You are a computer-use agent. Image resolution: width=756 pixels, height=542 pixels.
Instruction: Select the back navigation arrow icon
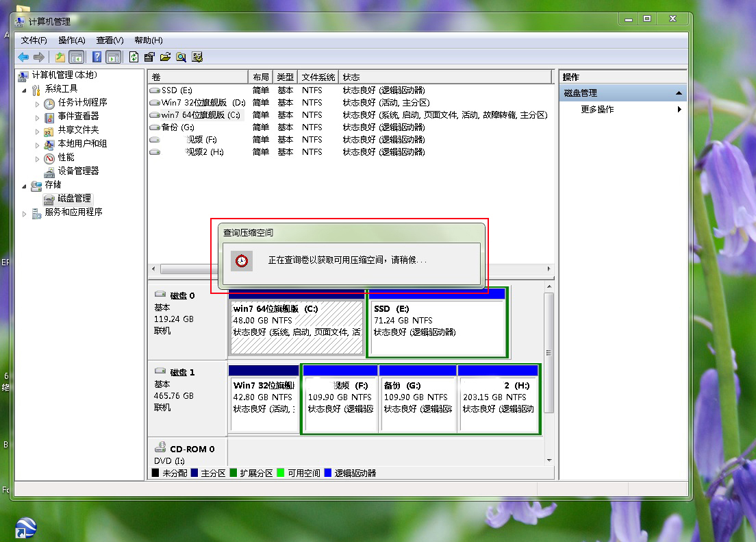pos(23,57)
